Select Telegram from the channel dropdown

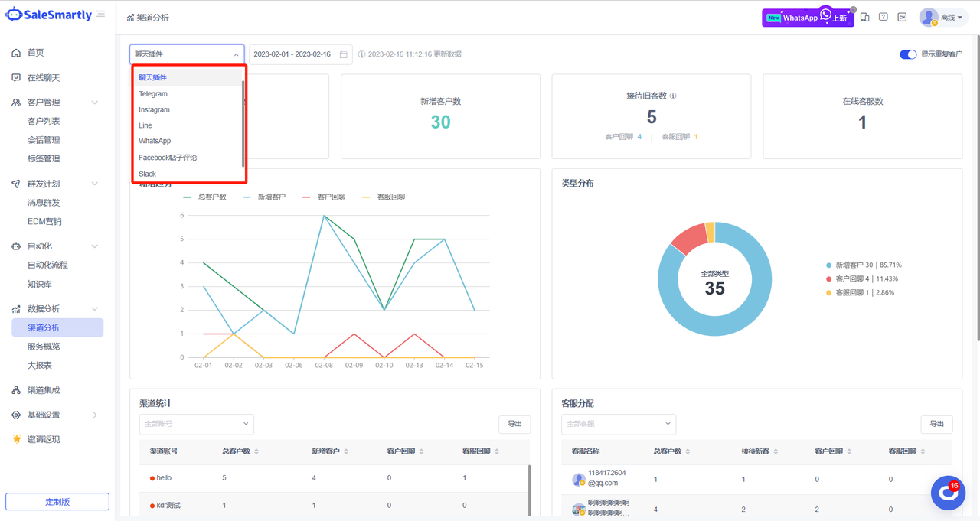pyautogui.click(x=153, y=94)
